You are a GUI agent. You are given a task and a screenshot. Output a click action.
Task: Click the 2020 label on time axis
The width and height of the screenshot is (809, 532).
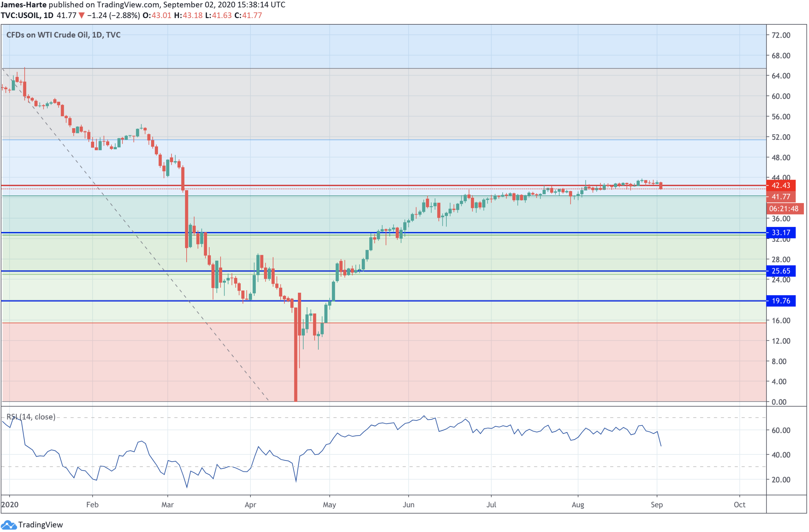(10, 505)
